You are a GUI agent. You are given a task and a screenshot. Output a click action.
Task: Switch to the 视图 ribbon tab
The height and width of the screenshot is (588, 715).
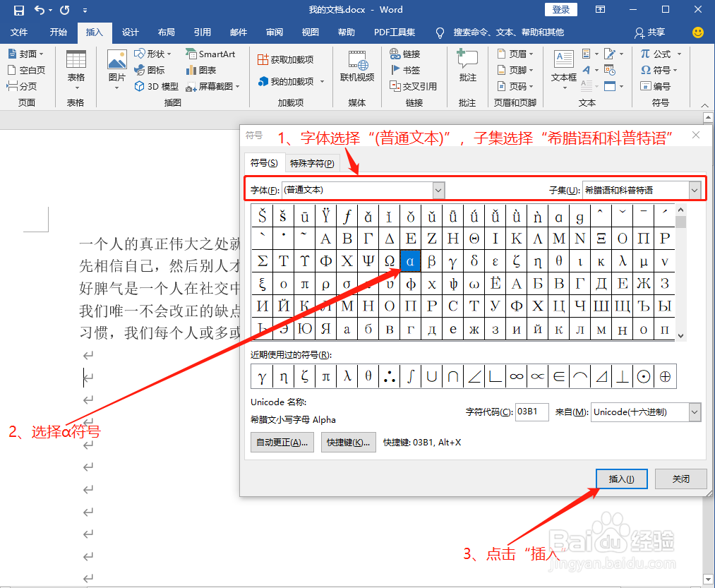[x=310, y=32]
